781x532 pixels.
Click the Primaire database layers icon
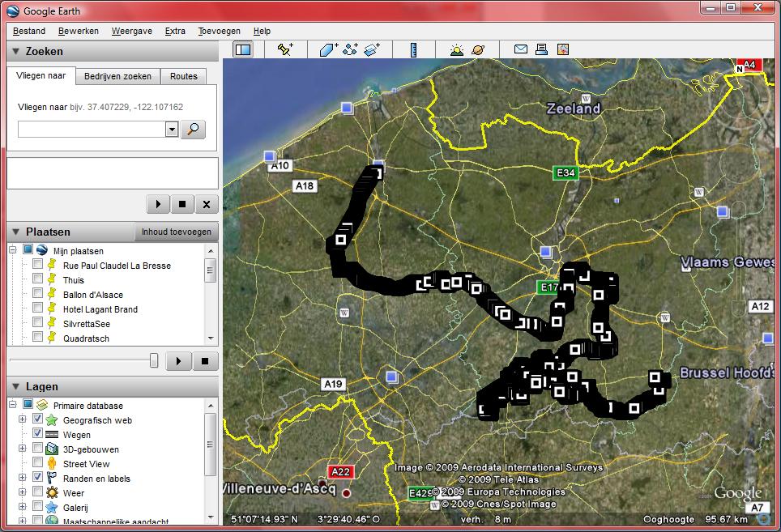click(42, 405)
